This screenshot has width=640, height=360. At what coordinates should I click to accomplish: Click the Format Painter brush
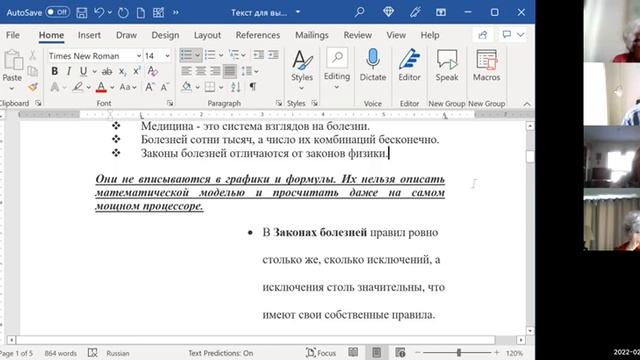click(x=33, y=87)
